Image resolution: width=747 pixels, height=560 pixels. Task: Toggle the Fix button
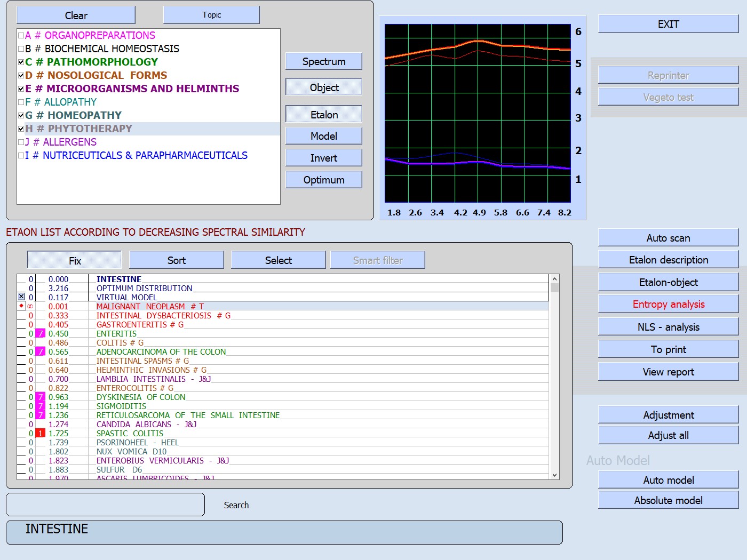[74, 260]
